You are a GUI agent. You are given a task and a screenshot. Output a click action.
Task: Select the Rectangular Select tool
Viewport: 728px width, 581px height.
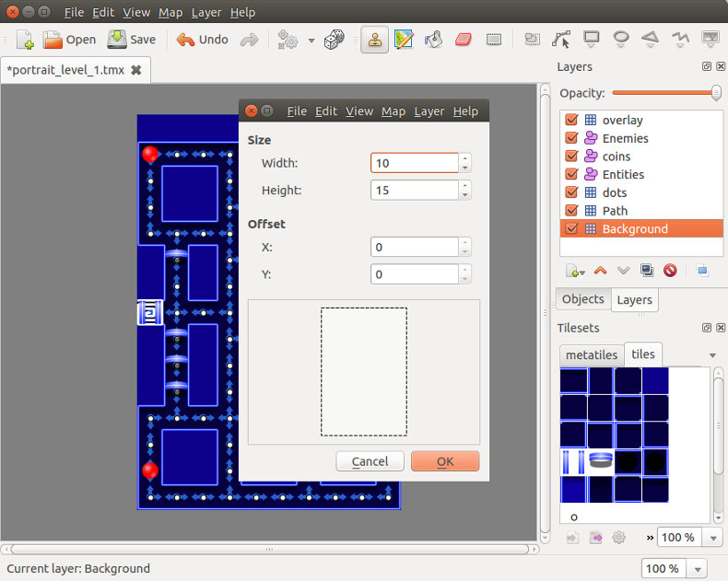coord(494,40)
